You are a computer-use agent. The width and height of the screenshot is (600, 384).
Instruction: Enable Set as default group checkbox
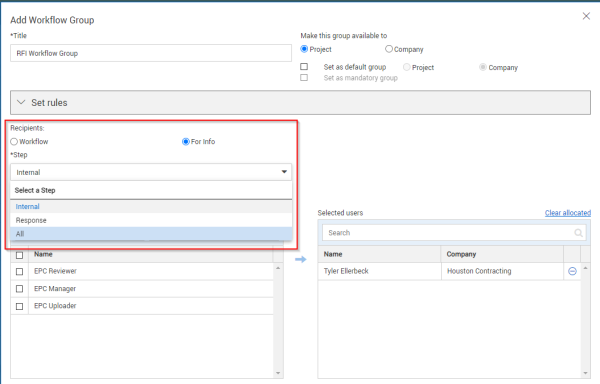[x=304, y=67]
